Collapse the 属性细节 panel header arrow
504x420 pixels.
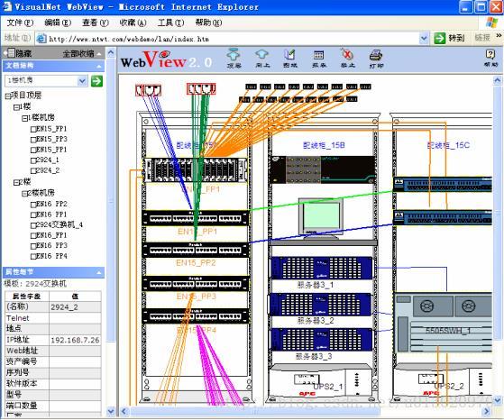tap(99, 273)
